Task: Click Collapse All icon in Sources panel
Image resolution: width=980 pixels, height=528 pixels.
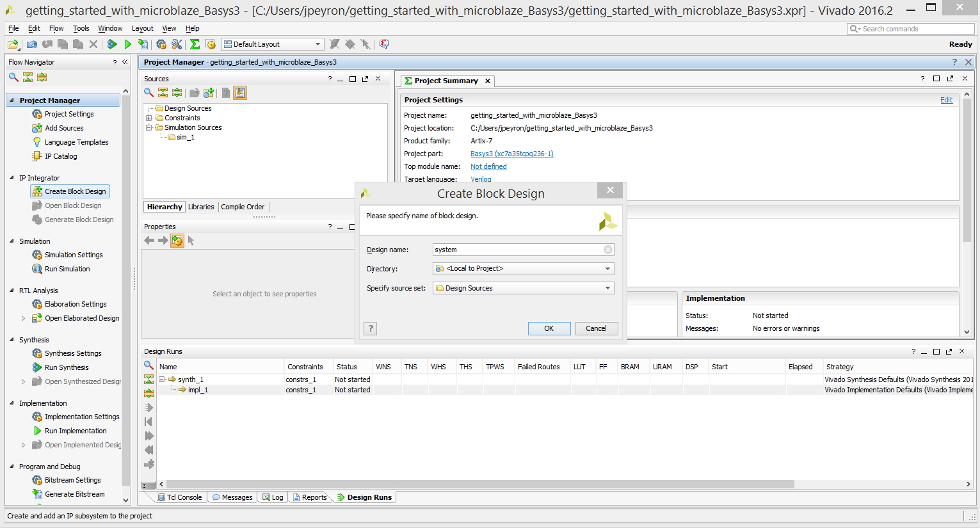Action: (x=163, y=93)
